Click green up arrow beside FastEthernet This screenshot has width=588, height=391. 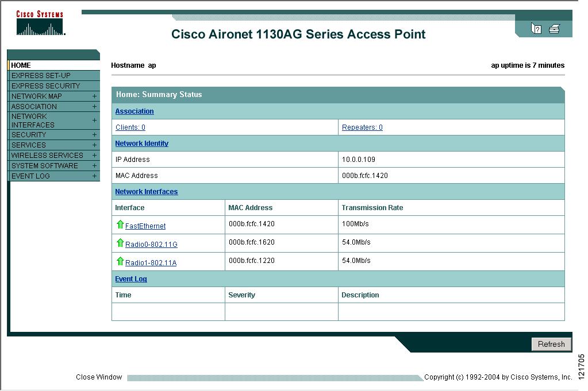pos(120,224)
